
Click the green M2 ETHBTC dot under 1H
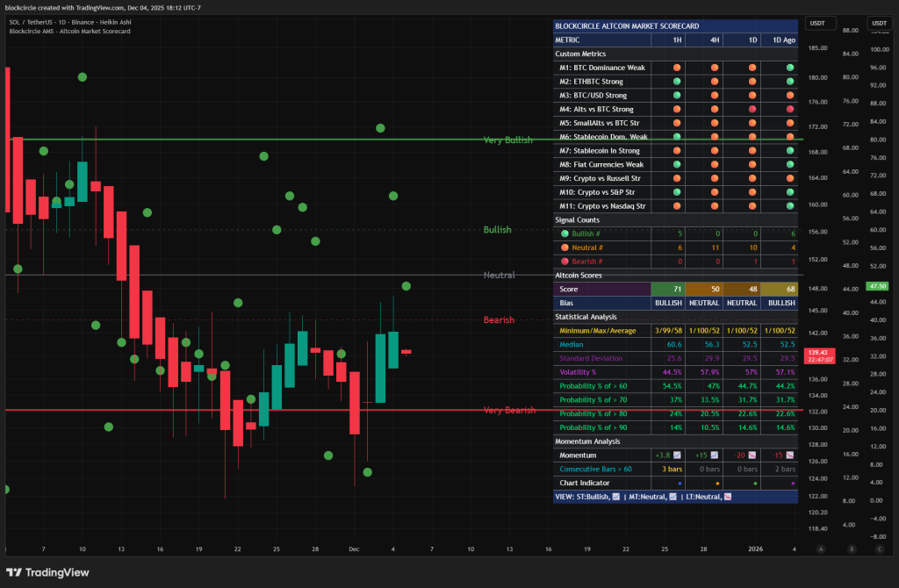(677, 82)
